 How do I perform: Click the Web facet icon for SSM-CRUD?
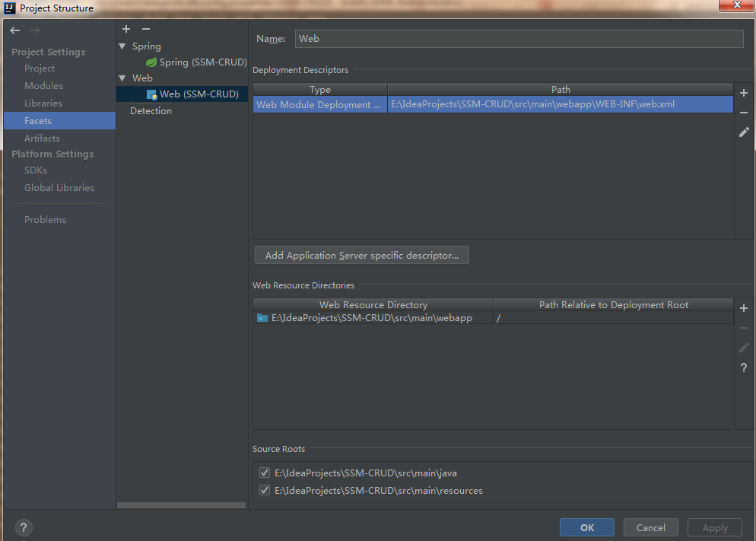151,94
